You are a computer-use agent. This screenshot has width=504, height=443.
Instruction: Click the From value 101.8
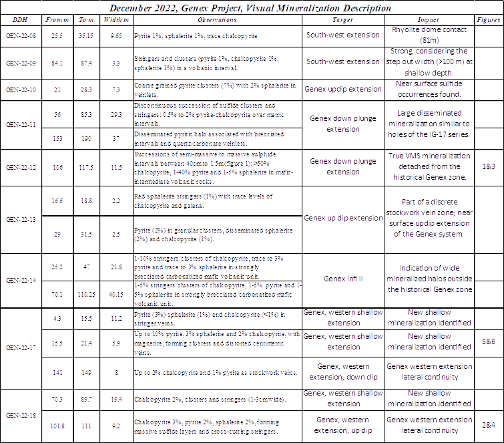click(x=57, y=426)
